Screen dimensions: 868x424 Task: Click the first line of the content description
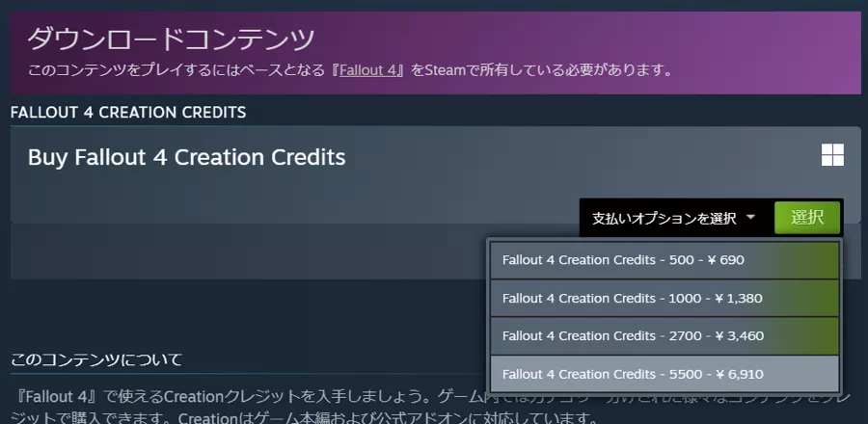(241, 397)
